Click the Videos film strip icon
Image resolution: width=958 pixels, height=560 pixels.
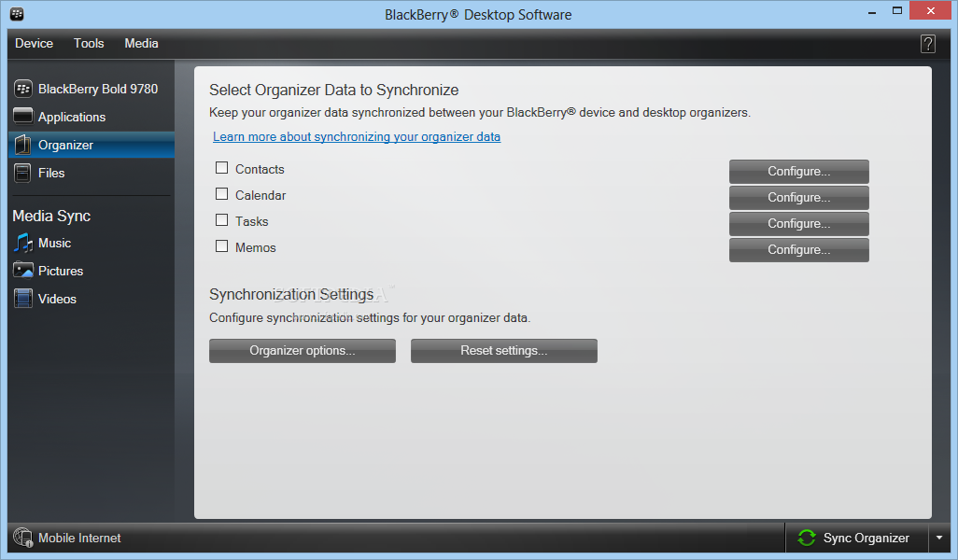click(23, 299)
